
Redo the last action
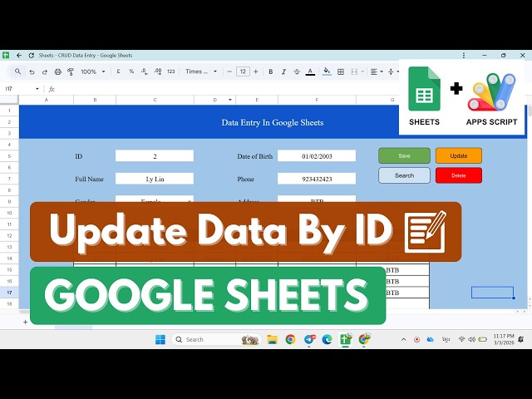[x=45, y=72]
